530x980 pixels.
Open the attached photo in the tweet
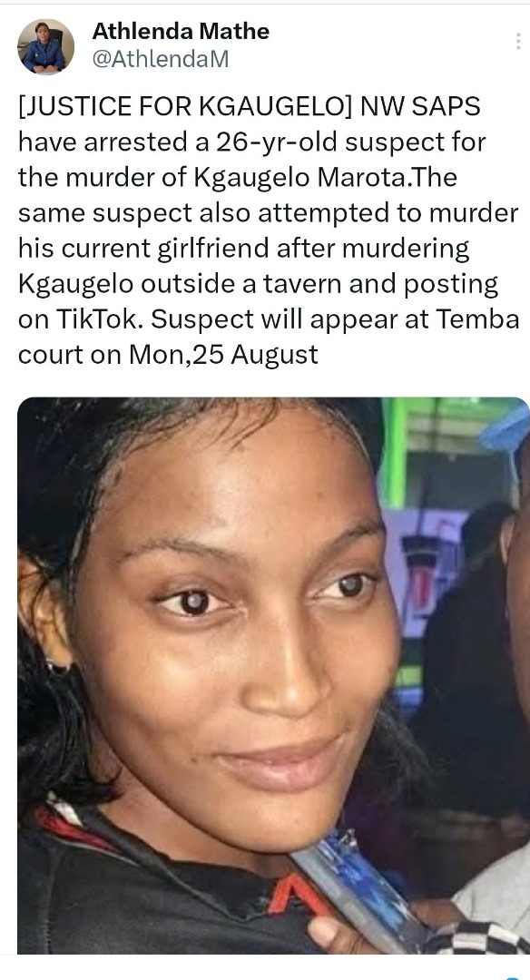273,675
